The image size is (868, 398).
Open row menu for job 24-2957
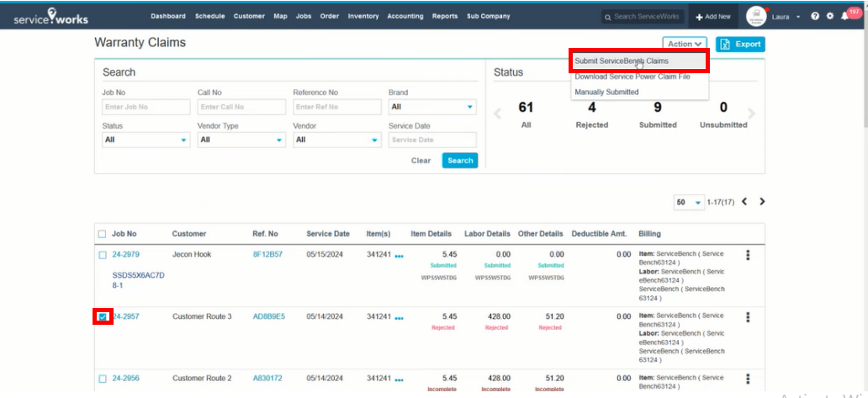coord(748,316)
